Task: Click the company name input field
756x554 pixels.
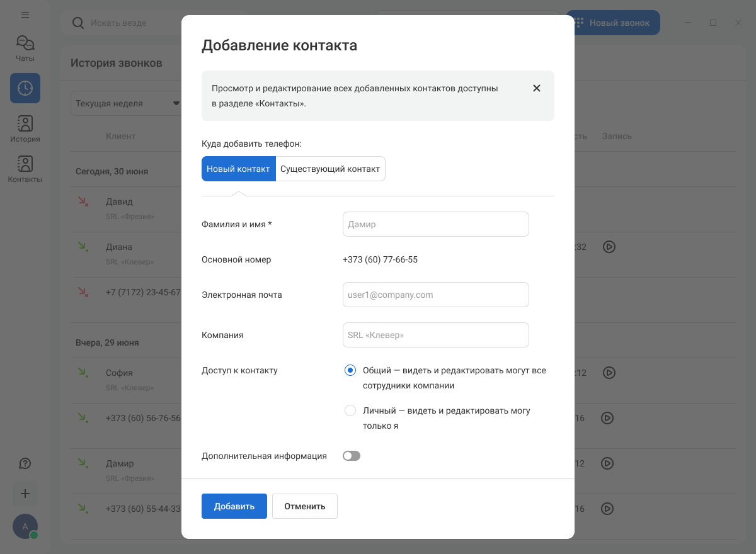Action: (x=435, y=335)
